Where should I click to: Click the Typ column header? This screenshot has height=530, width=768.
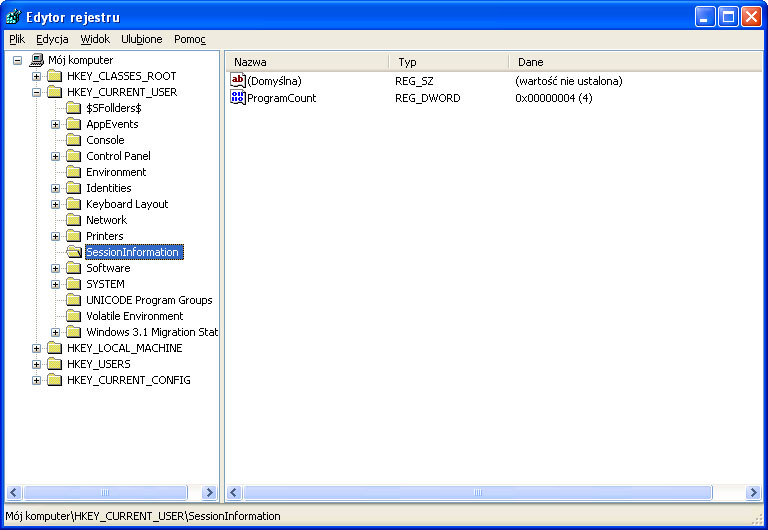[x=447, y=62]
